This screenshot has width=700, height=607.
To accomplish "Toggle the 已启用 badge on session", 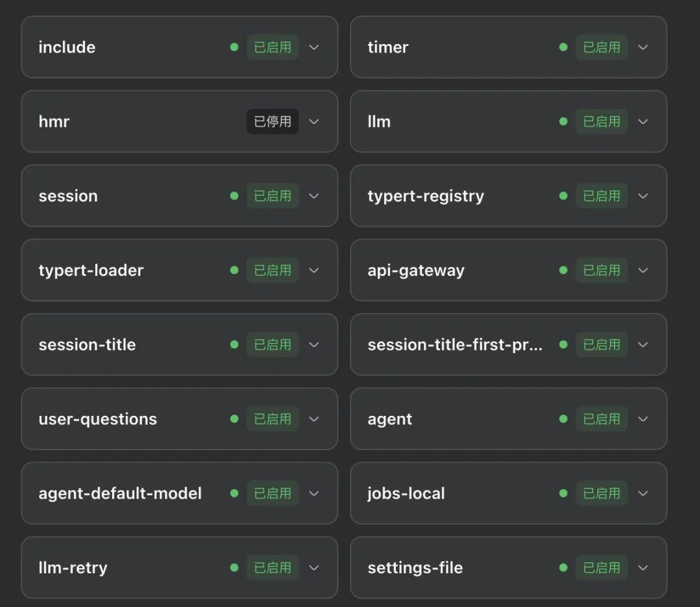I will [272, 196].
